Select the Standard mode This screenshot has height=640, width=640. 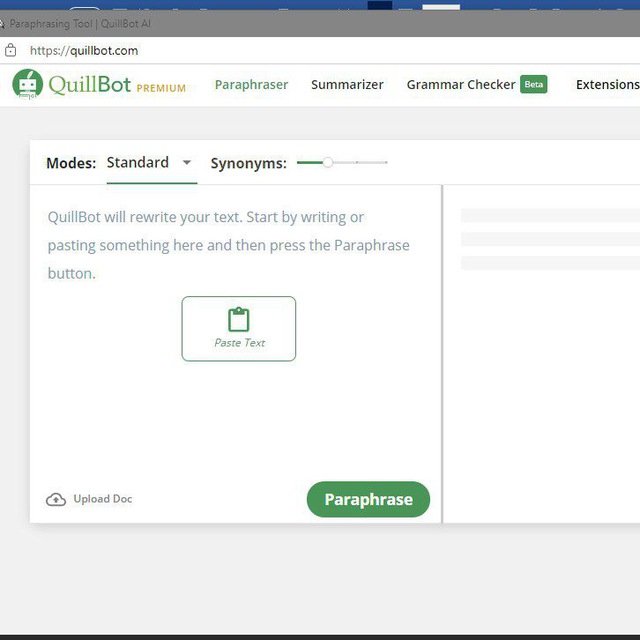[138, 162]
